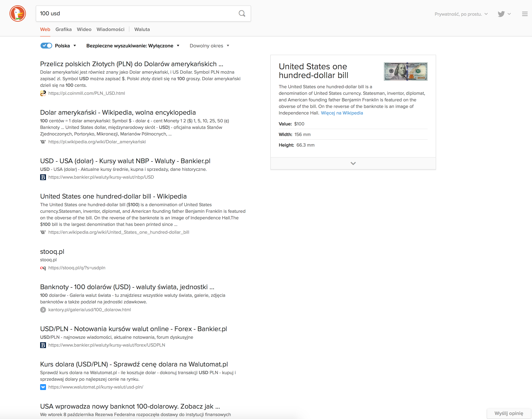The width and height of the screenshot is (532, 419).
Task: Open Banknoty - 100 dolarów (USD) result
Action: pyautogui.click(x=127, y=287)
